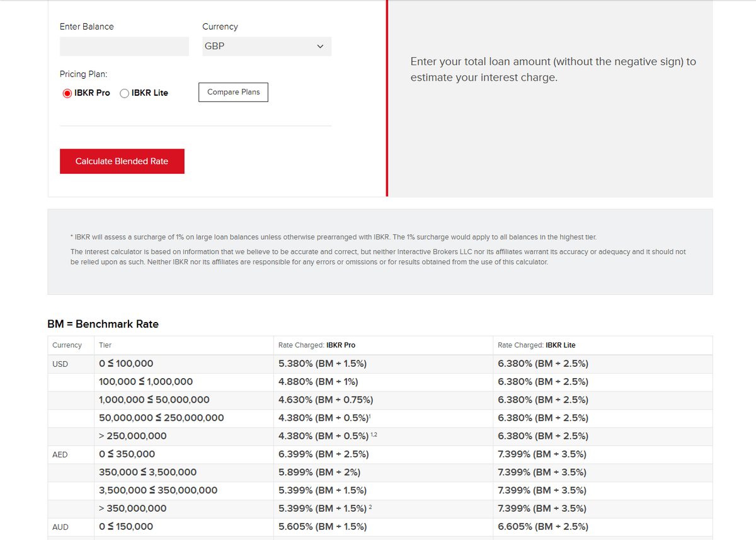Click the BM = Benchmark Rate heading
The height and width of the screenshot is (540, 756).
tap(103, 324)
